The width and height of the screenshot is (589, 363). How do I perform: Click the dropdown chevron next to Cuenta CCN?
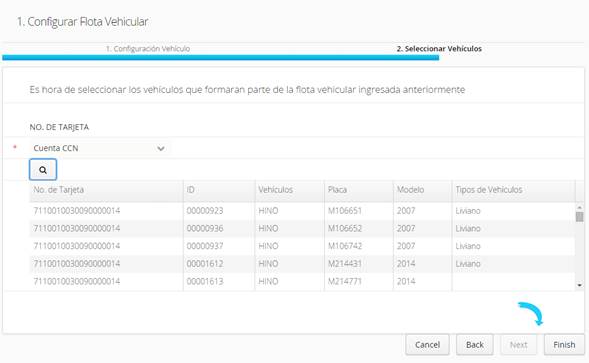tap(161, 148)
